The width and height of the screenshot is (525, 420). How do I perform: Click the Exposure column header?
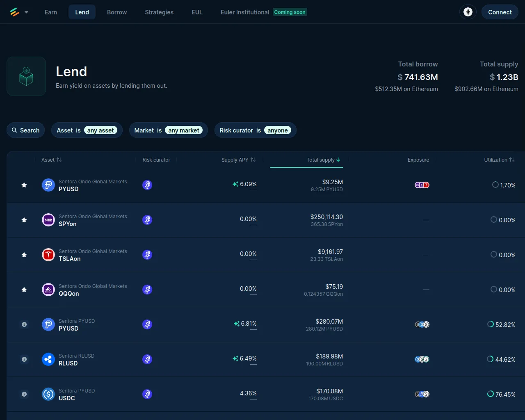pyautogui.click(x=418, y=160)
